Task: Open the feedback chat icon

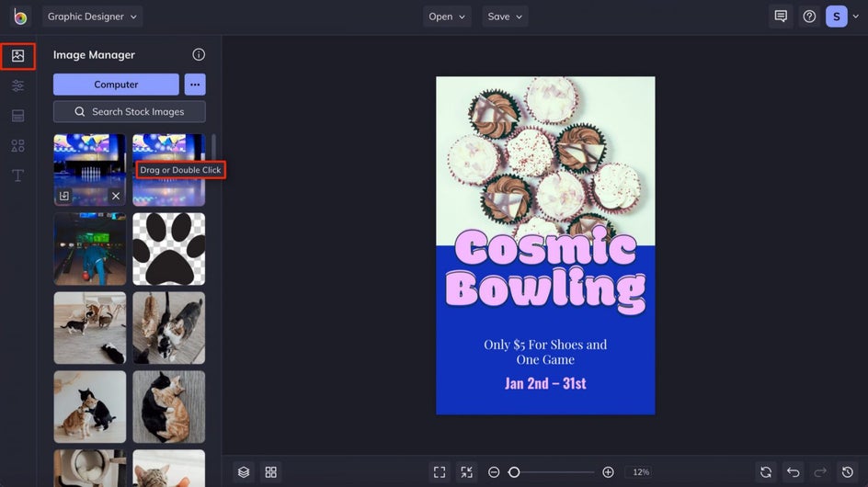Action: 781,17
